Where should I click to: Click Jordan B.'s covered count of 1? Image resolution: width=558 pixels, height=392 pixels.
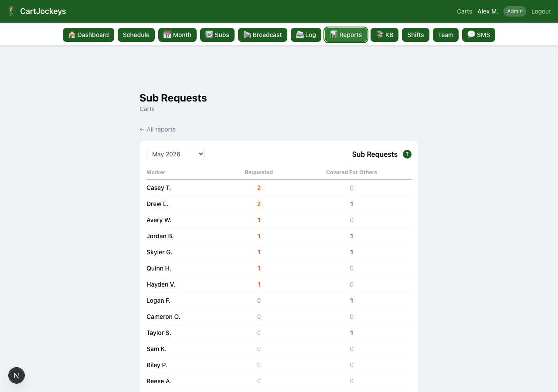tap(352, 236)
